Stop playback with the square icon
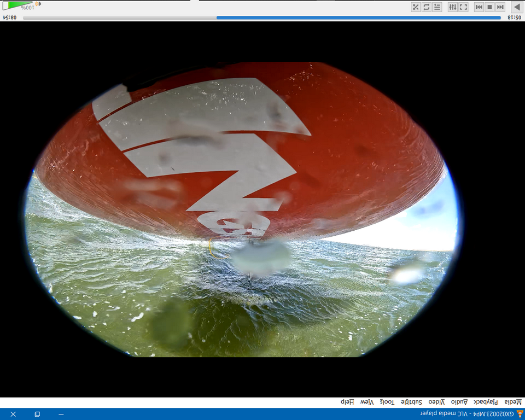The image size is (525, 420). tap(489, 7)
